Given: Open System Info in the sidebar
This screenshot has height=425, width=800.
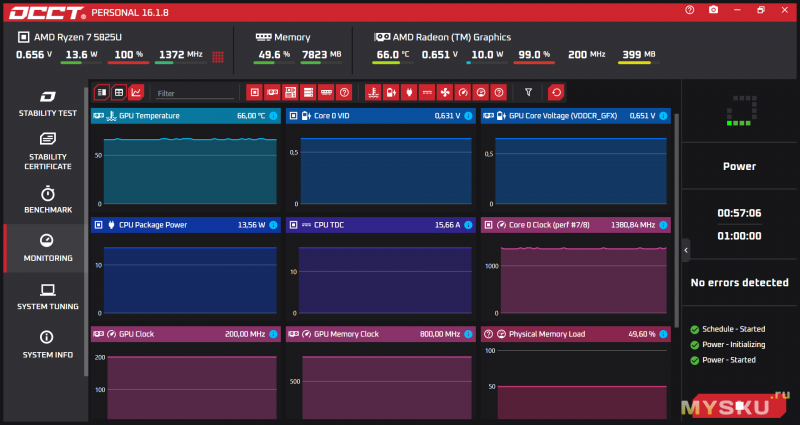Looking at the screenshot, I should (x=47, y=344).
